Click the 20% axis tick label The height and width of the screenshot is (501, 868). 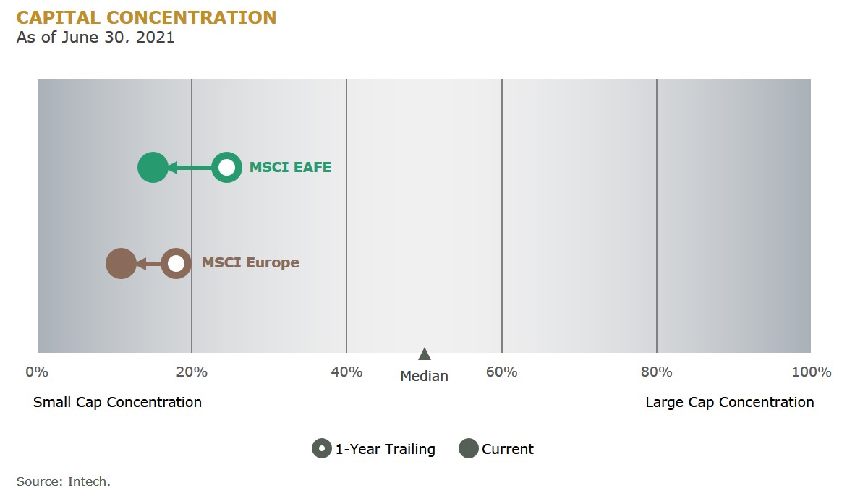[x=192, y=372]
